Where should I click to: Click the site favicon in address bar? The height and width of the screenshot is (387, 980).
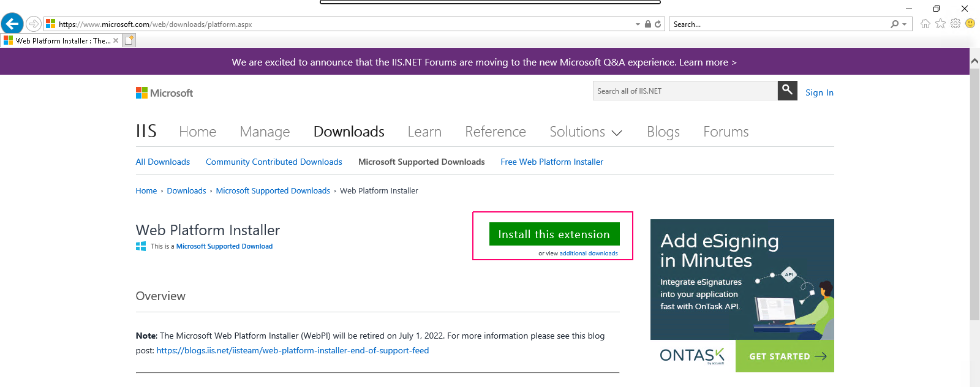pyautogui.click(x=51, y=24)
